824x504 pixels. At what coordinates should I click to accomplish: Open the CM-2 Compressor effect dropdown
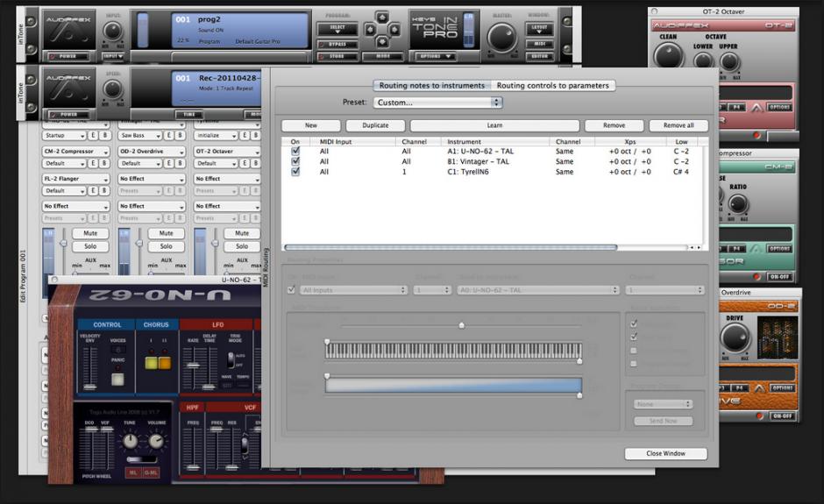click(x=75, y=152)
